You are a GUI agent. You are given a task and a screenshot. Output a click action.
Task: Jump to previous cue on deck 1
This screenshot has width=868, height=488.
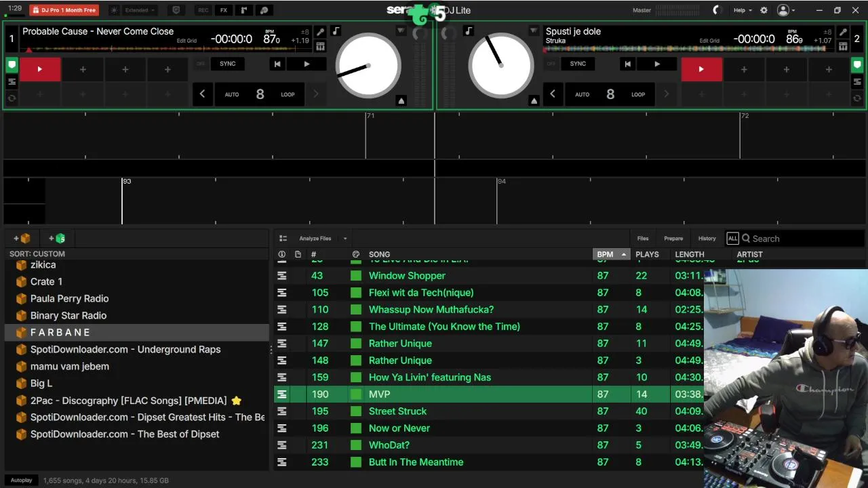point(277,64)
